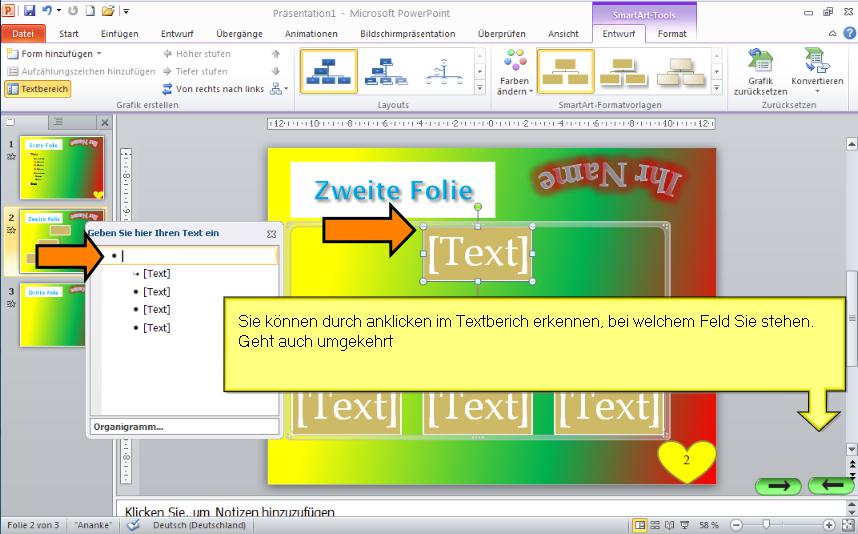858x534 pixels.
Task: Click the fit slide to window icon
Action: 846,525
